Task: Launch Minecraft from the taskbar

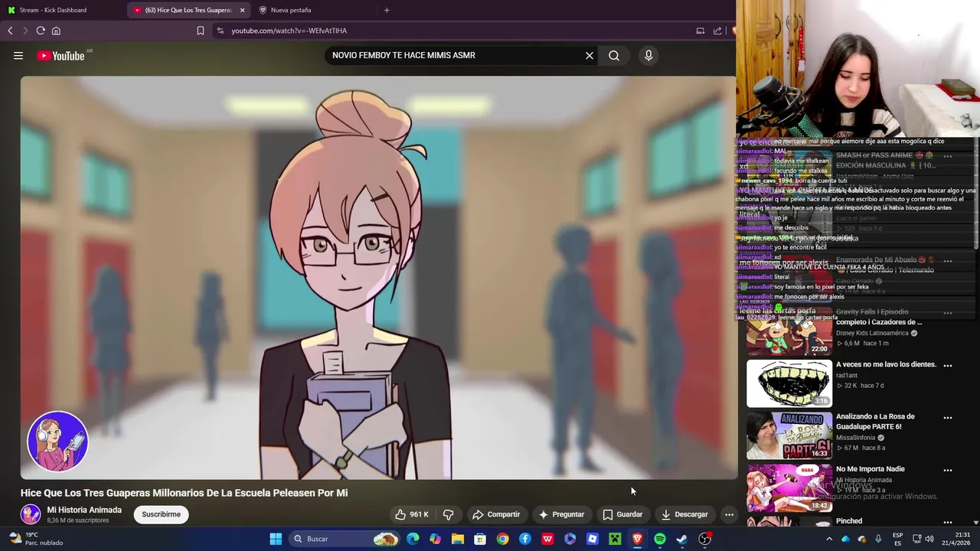Action: pyautogui.click(x=615, y=539)
